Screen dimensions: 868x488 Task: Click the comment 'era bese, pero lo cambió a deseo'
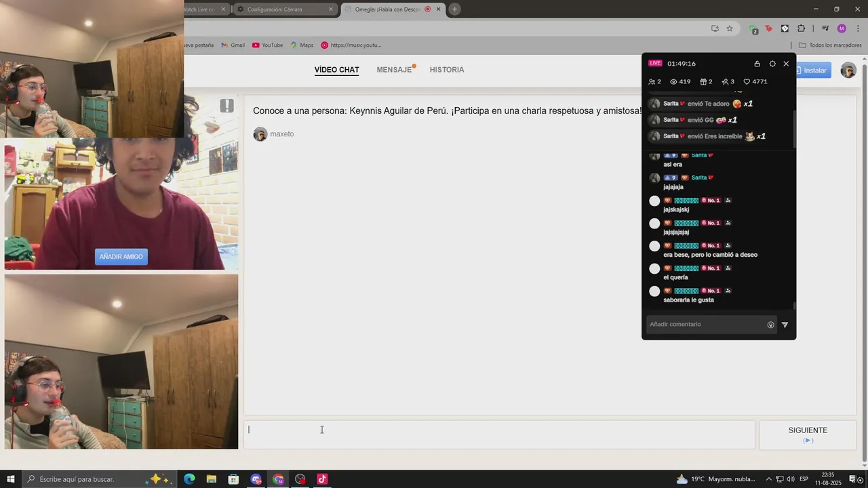point(710,255)
